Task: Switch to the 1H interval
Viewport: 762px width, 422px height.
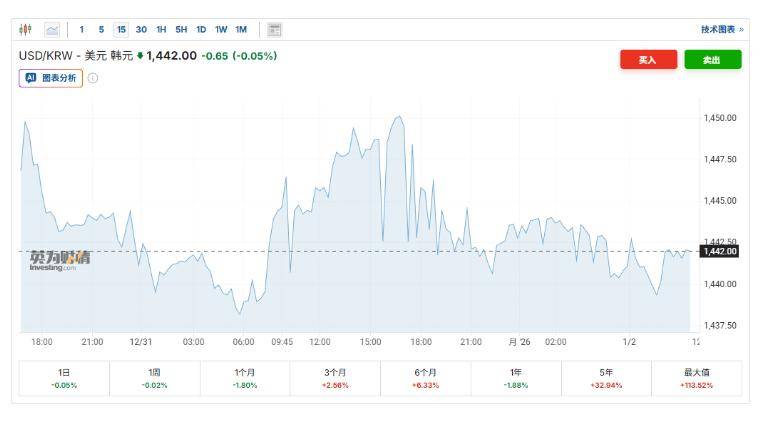Action: tap(161, 29)
